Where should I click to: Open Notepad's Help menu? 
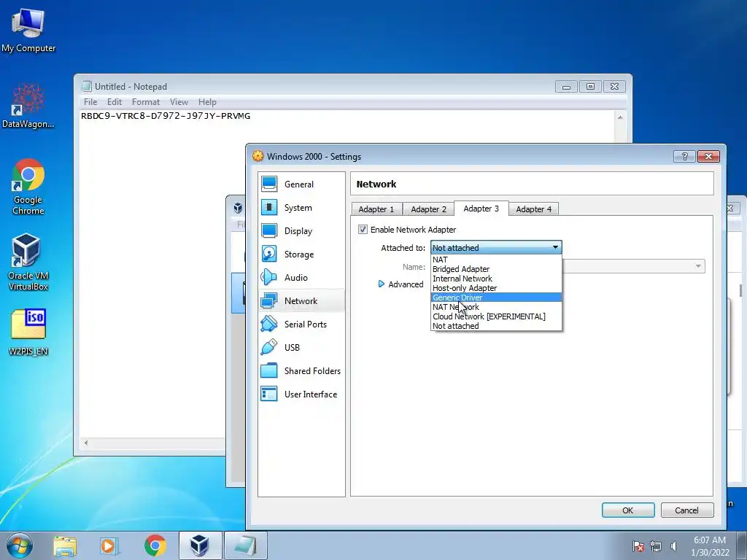click(x=207, y=102)
